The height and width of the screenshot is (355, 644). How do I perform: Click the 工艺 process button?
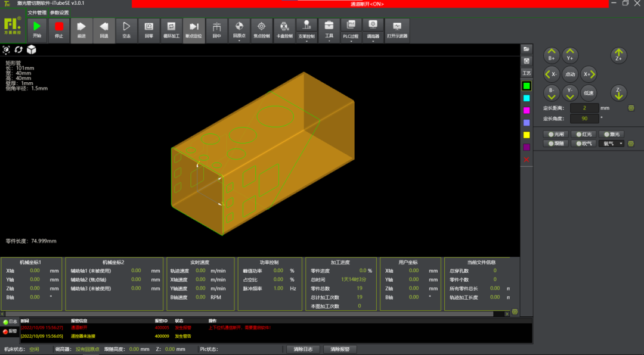[x=527, y=73]
